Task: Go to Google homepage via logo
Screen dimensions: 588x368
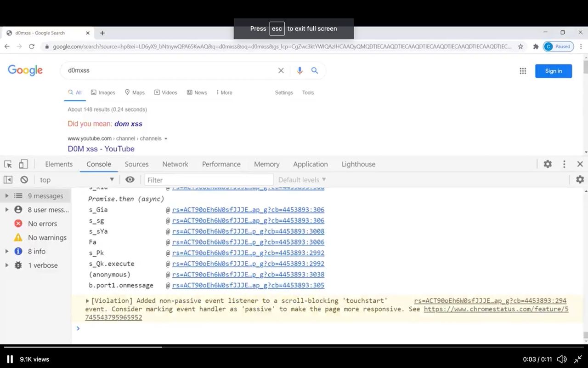Action: point(25,70)
